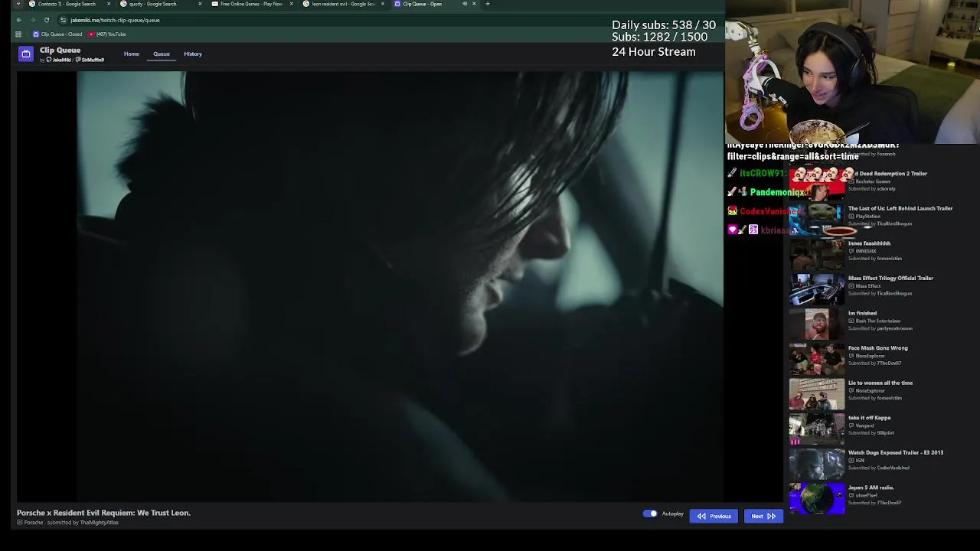Screen dimensions: 980x551
Task: Close the 'quotly - Google Search' tab
Action: point(200,4)
